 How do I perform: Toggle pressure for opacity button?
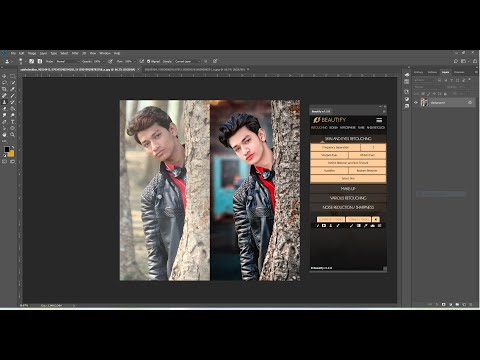click(x=110, y=61)
